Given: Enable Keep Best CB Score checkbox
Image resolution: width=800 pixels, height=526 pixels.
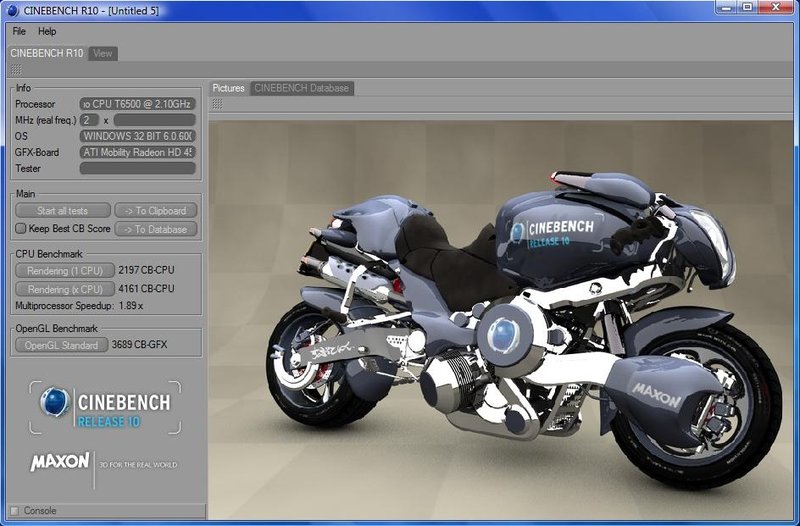Looking at the screenshot, I should (20, 229).
